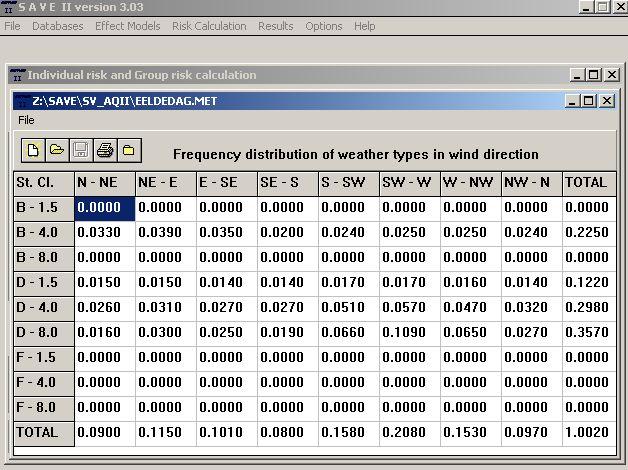
Task: Click the N - NE column header
Action: 105,183
